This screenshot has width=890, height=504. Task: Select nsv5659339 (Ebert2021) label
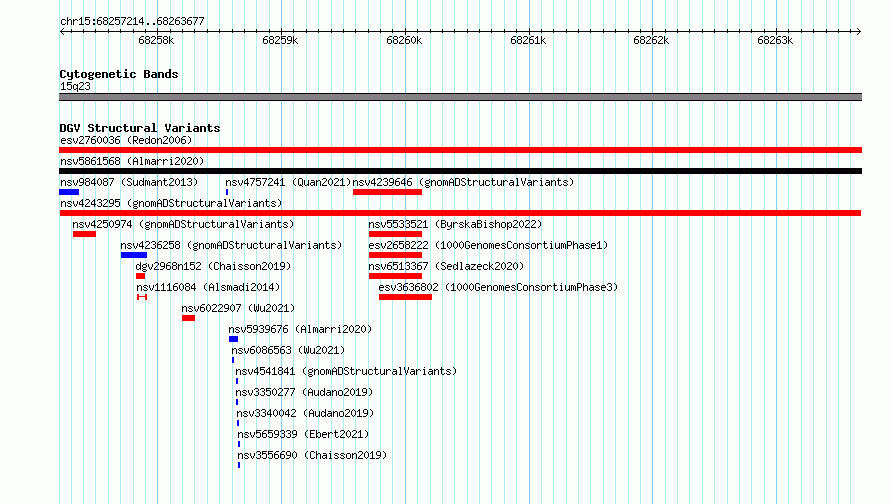click(x=303, y=434)
